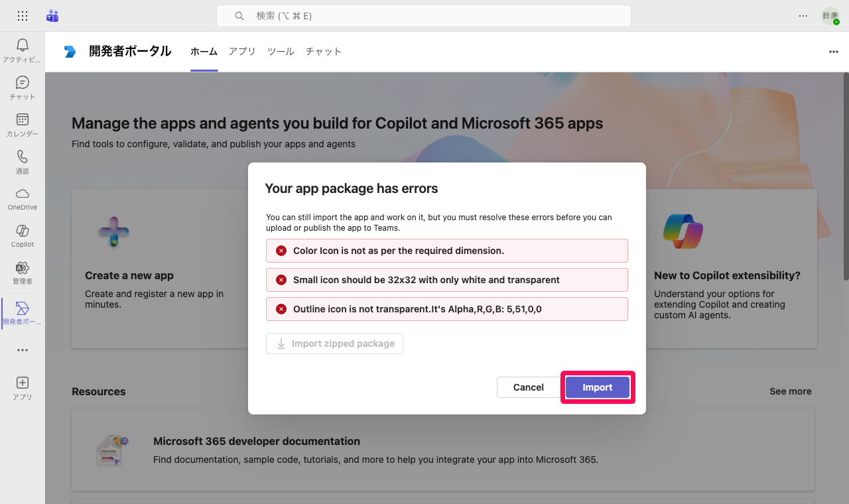849x504 pixels.
Task: Show more apps via sidebar ellipsis
Action: [23, 350]
